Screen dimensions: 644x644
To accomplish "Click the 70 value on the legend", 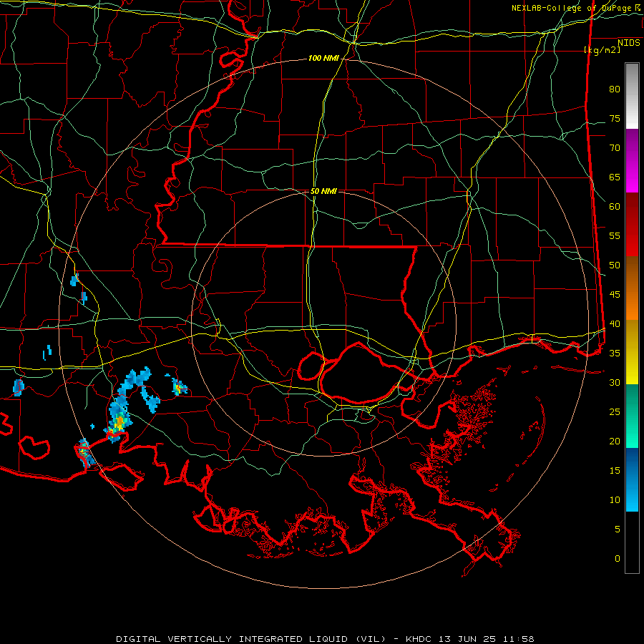I will coord(615,148).
